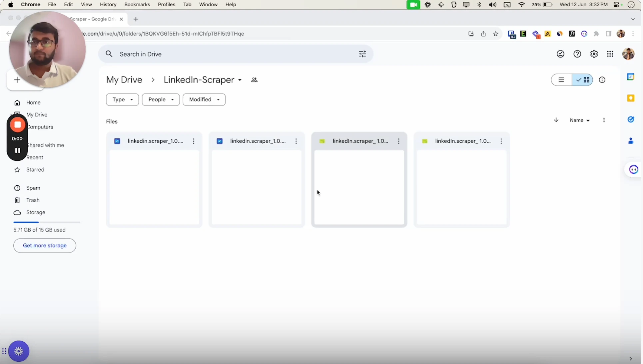Open Google Keep side panel icon

pos(631,98)
